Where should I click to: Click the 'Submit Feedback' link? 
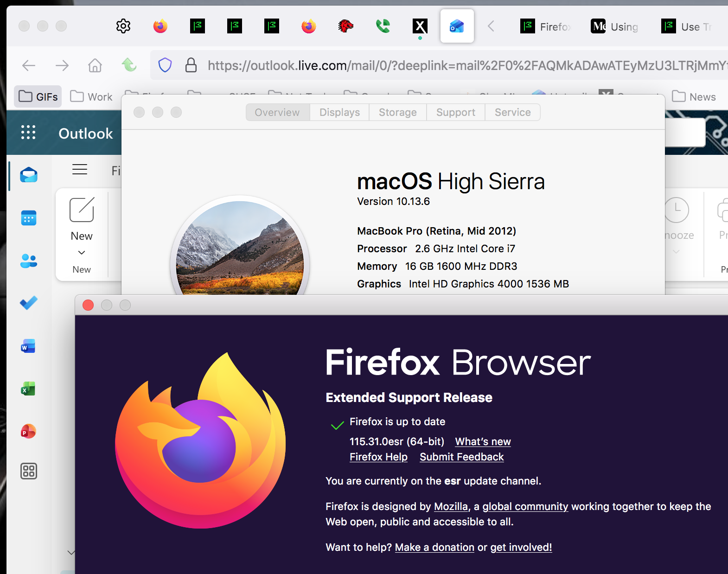point(462,457)
